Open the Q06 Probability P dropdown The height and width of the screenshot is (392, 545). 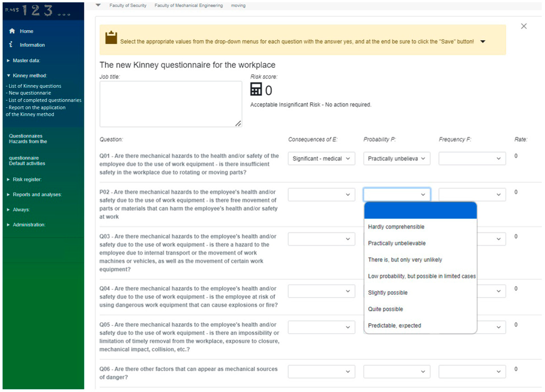397,371
